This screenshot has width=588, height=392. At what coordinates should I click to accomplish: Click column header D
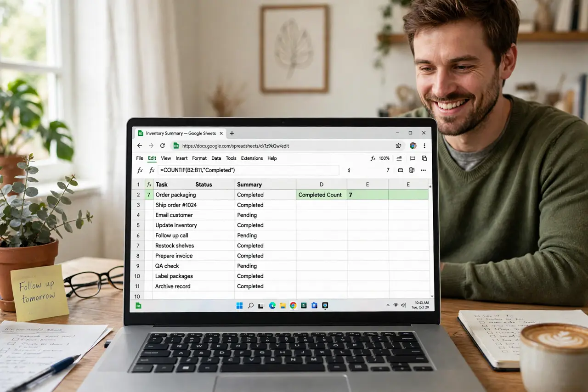(322, 185)
